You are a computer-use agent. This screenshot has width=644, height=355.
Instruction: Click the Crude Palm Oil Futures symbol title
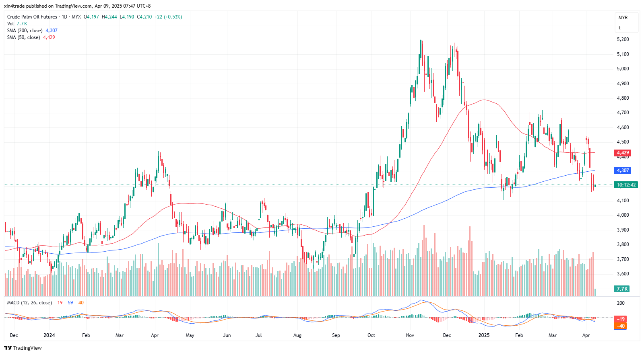tap(32, 17)
